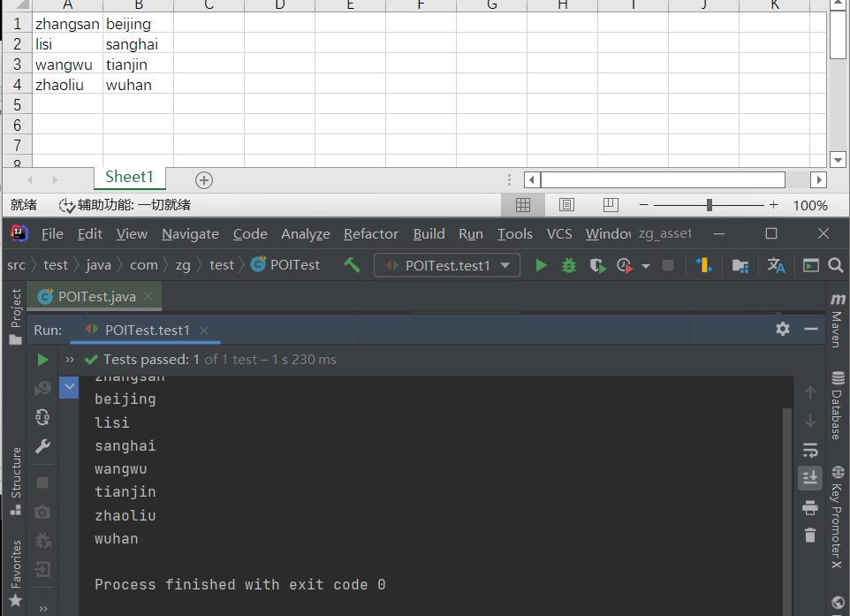Image resolution: width=850 pixels, height=616 pixels.
Task: Build project with the hammer icon
Action: [352, 265]
